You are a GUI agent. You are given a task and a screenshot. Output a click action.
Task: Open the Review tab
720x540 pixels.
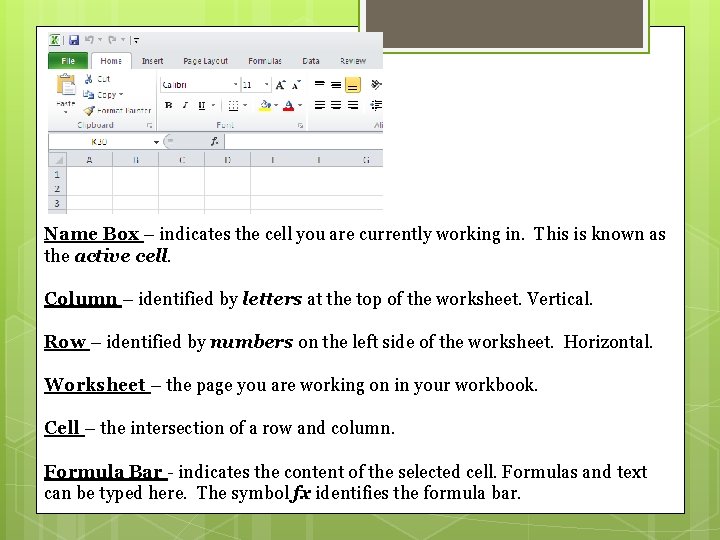353,61
